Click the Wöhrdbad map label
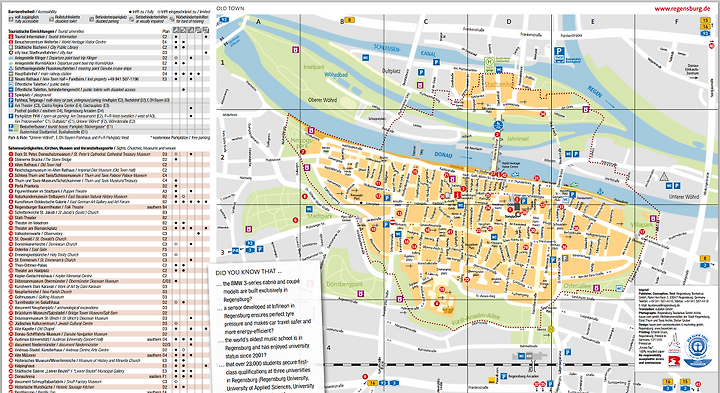720x393 pixels. (336, 74)
